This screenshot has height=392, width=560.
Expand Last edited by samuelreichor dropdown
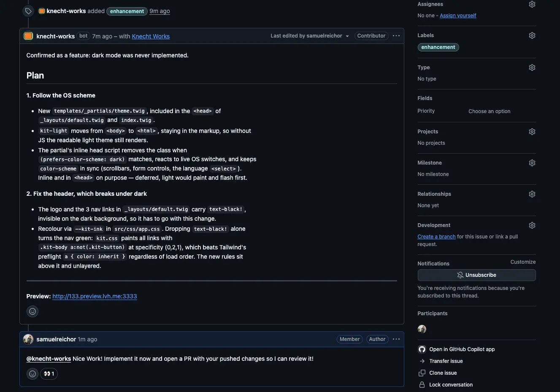[310, 36]
